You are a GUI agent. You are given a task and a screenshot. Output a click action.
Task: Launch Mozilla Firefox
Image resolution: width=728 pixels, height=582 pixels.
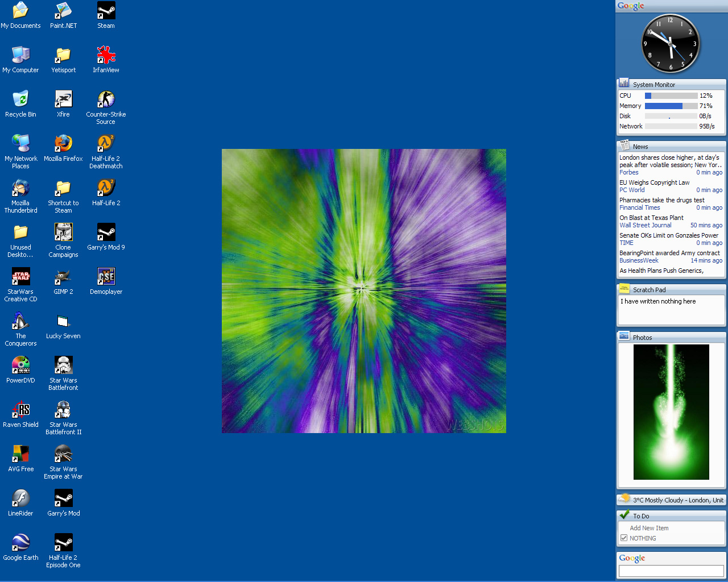[63, 143]
